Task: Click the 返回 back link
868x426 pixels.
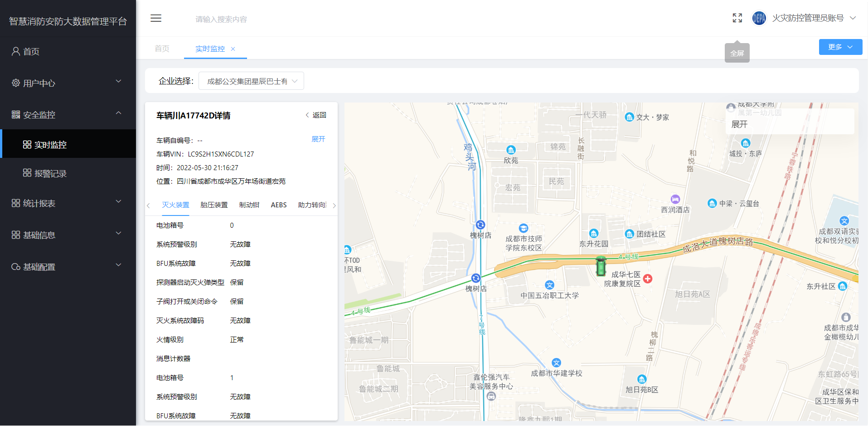Action: pyautogui.click(x=316, y=115)
